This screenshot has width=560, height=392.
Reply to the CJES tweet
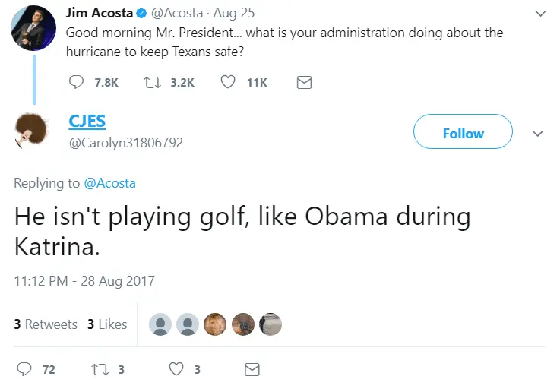tap(24, 370)
